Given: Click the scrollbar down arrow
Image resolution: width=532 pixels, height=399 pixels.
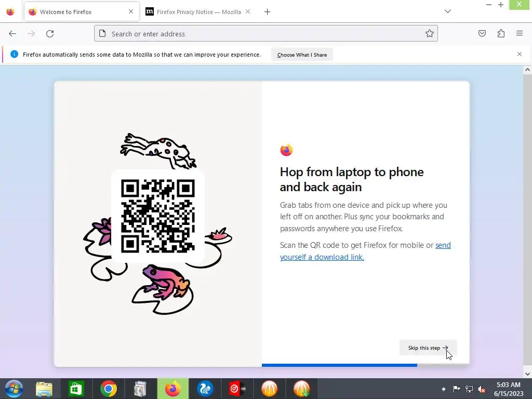Looking at the screenshot, I should [527, 374].
